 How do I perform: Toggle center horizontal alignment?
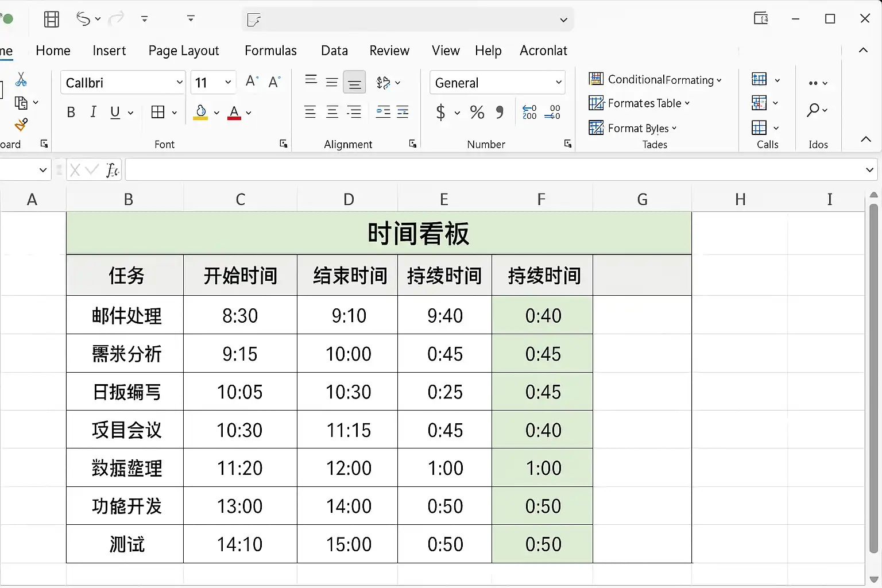tap(332, 113)
